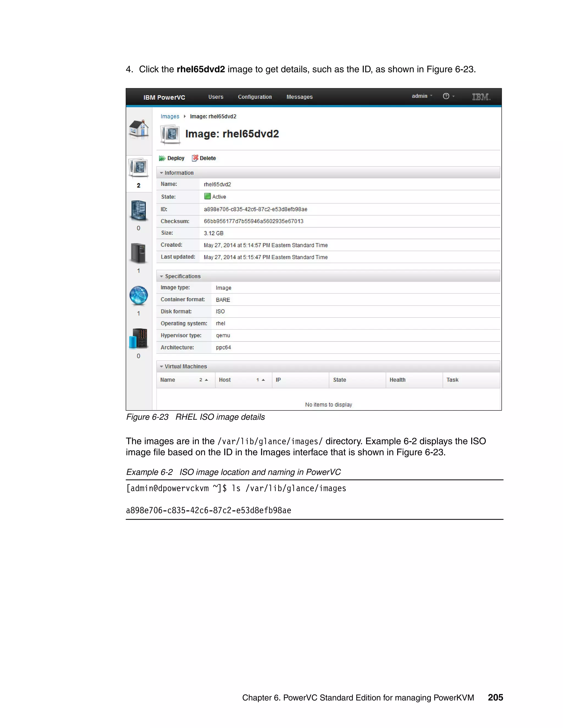563x728 pixels.
Task: Open the Virtual Machines sidebar icon
Action: [x=139, y=211]
